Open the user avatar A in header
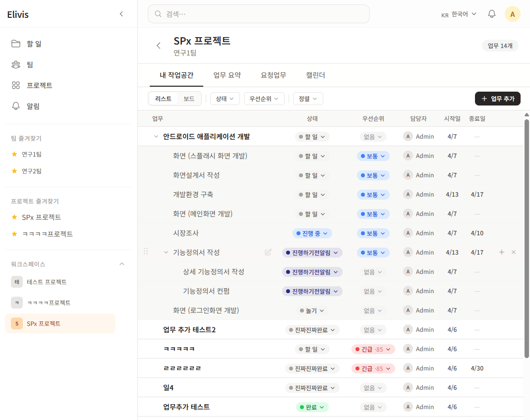Viewport: 530px width, 420px height. pyautogui.click(x=512, y=14)
